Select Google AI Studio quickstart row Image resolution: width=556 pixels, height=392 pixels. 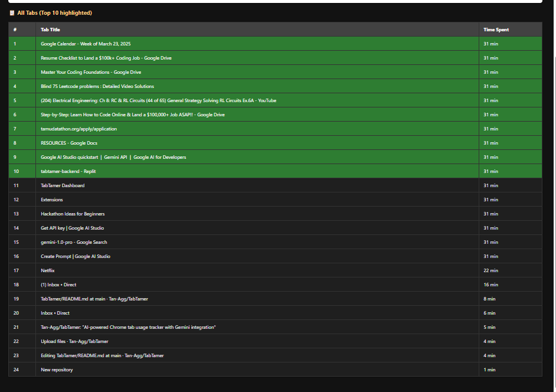pyautogui.click(x=275, y=157)
